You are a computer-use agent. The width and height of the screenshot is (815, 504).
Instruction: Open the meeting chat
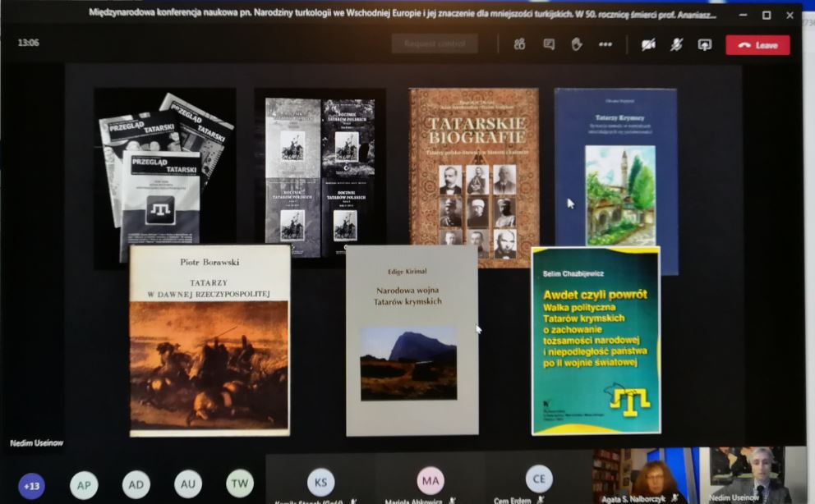[549, 44]
